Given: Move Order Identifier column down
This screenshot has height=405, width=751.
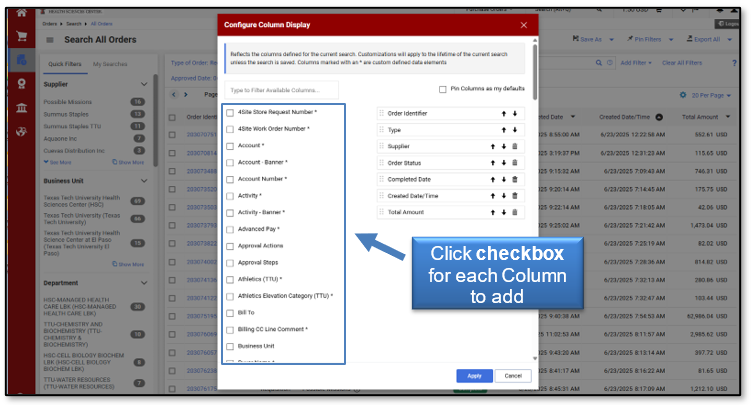Looking at the screenshot, I should click(x=515, y=113).
